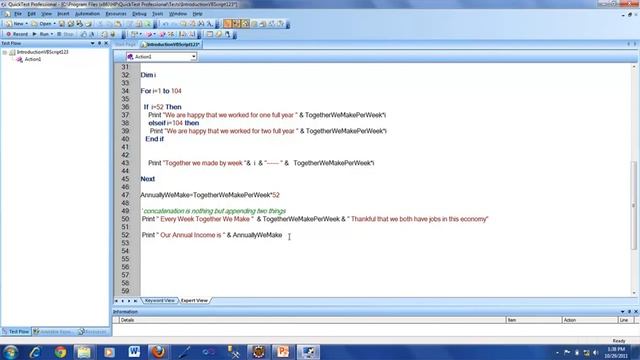Pin the Test Flow panel
This screenshot has width=640, height=360.
click(x=99, y=43)
